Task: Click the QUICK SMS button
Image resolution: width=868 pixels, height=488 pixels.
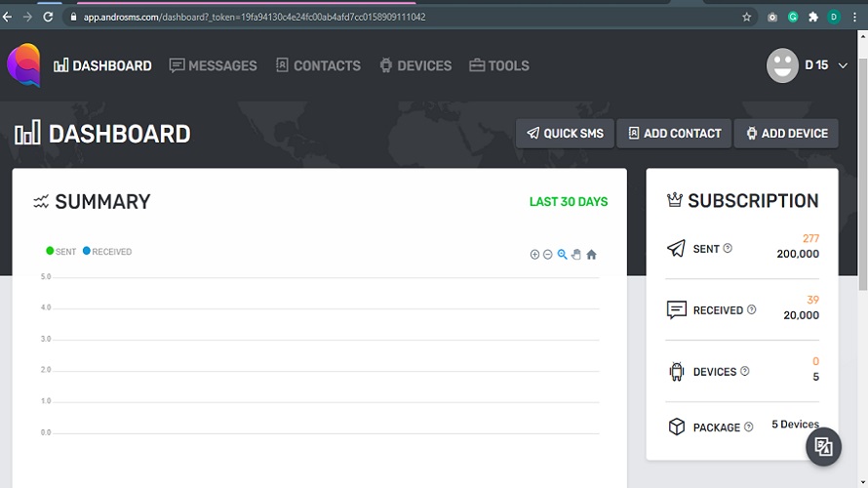Action: pyautogui.click(x=565, y=134)
